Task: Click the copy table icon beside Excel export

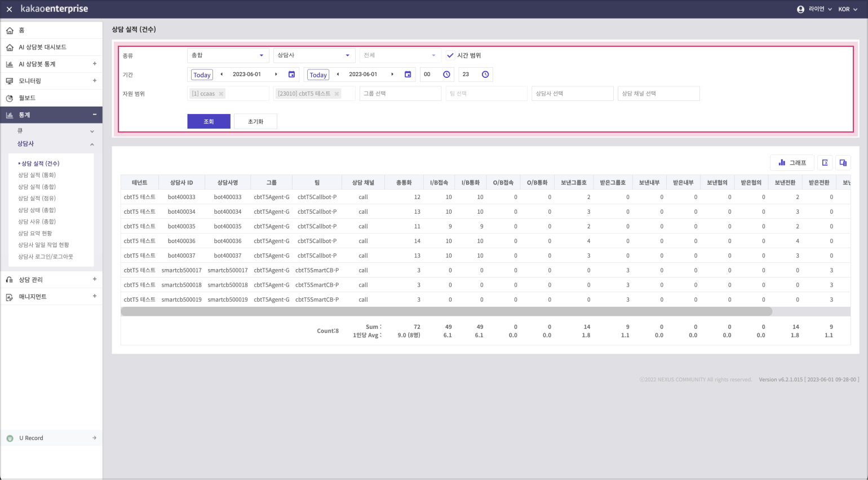Action: (843, 162)
